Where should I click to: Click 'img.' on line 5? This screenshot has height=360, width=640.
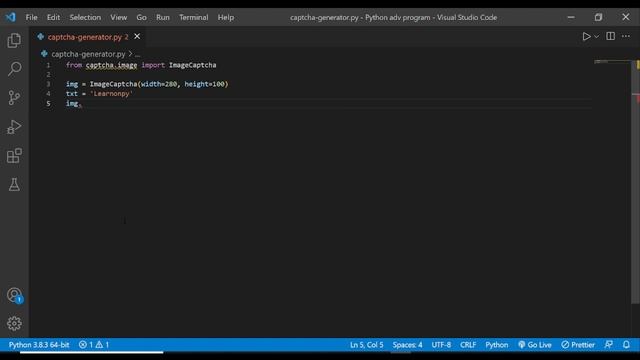pyautogui.click(x=73, y=103)
